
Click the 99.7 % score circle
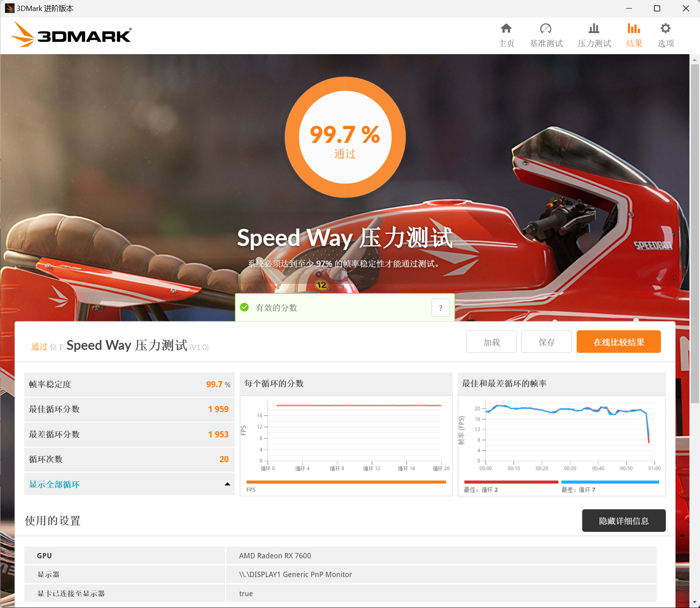[345, 137]
